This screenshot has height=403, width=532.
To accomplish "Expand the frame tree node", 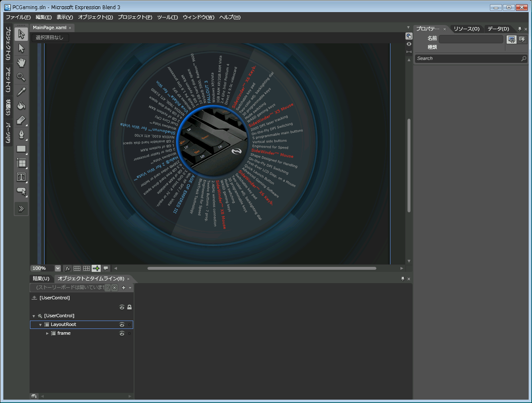I will [x=47, y=333].
